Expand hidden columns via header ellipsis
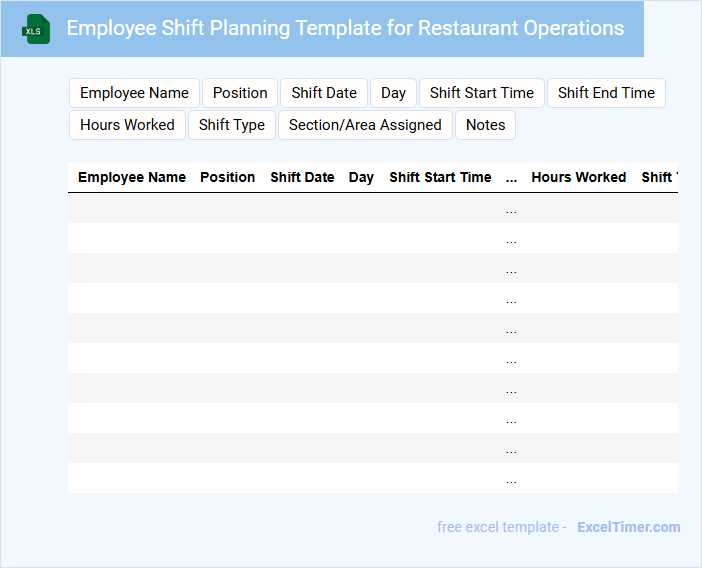The width and height of the screenshot is (702, 568). click(511, 178)
